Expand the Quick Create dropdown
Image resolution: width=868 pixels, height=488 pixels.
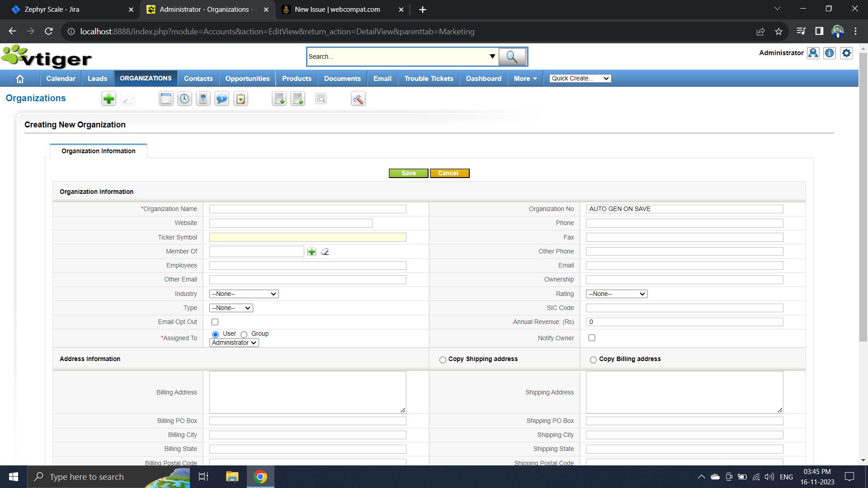coord(580,78)
